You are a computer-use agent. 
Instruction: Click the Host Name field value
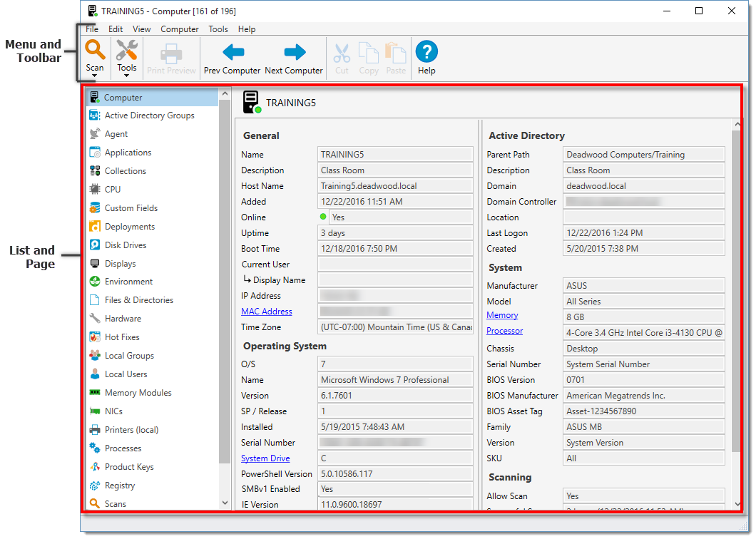point(395,185)
